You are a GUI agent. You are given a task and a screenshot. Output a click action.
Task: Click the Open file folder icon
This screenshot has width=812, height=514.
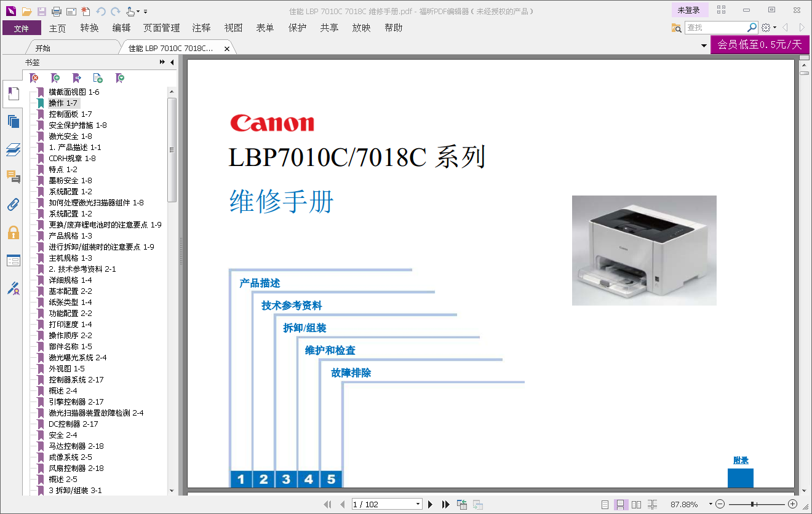pyautogui.click(x=26, y=11)
